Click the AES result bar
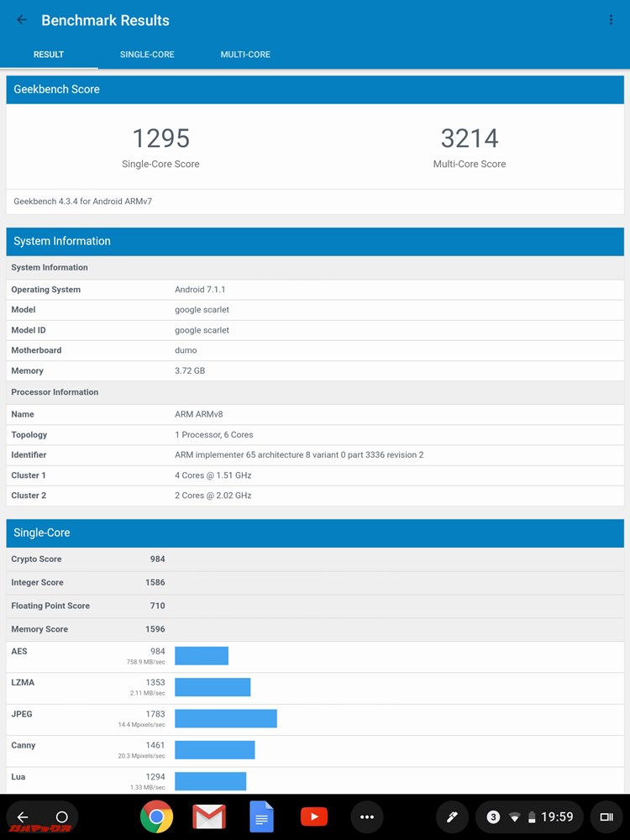This screenshot has width=630, height=840. [202, 656]
